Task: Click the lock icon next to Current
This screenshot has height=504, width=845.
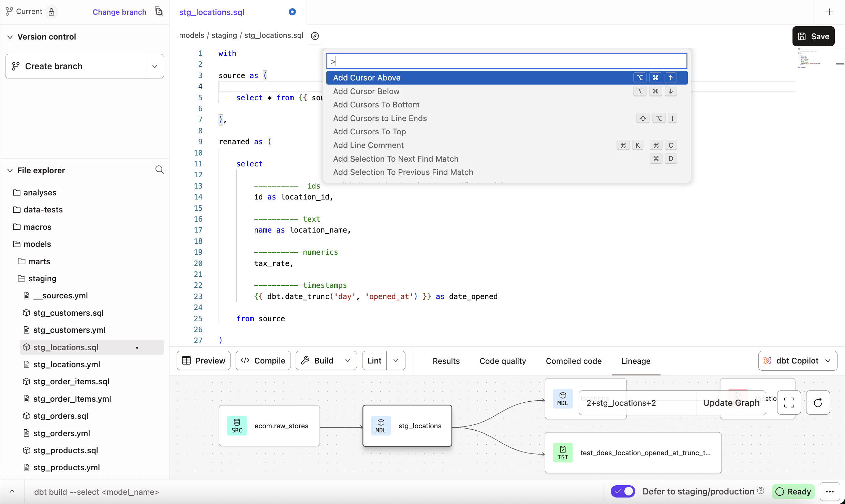Action: tap(51, 11)
